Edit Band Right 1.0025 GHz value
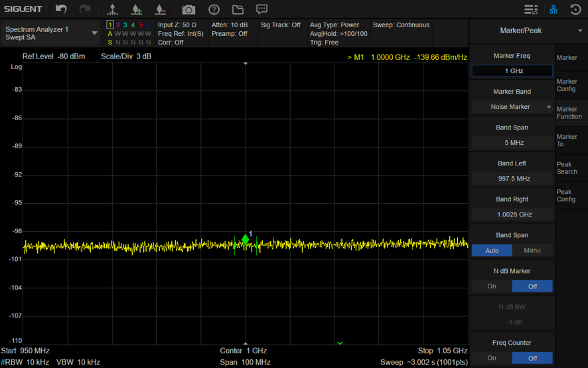The image size is (588, 368). (512, 215)
